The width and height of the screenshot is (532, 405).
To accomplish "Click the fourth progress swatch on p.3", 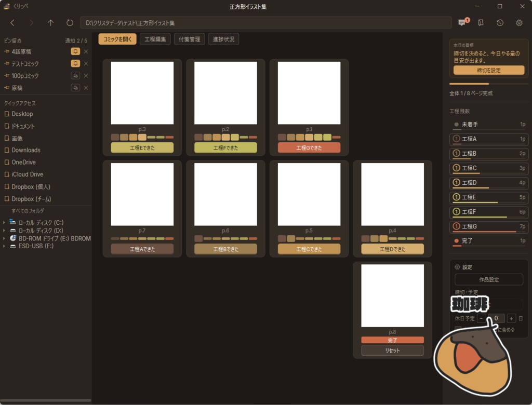I will [x=142, y=137].
